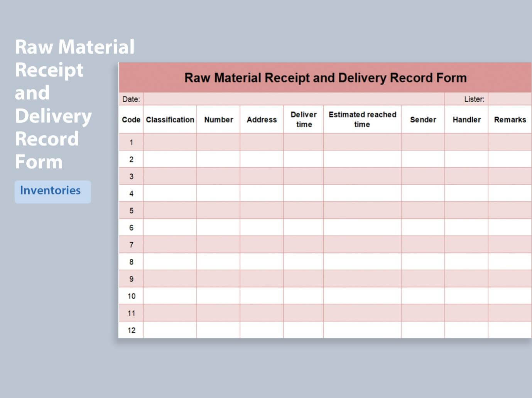The image size is (532, 398).
Task: Select the Handler column header
Action: (466, 120)
